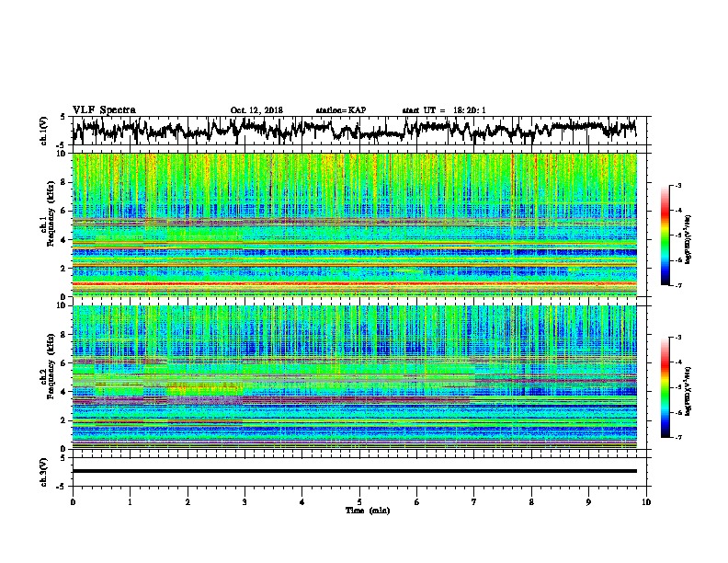Click the "Time (min)" x-axis label

point(368,511)
